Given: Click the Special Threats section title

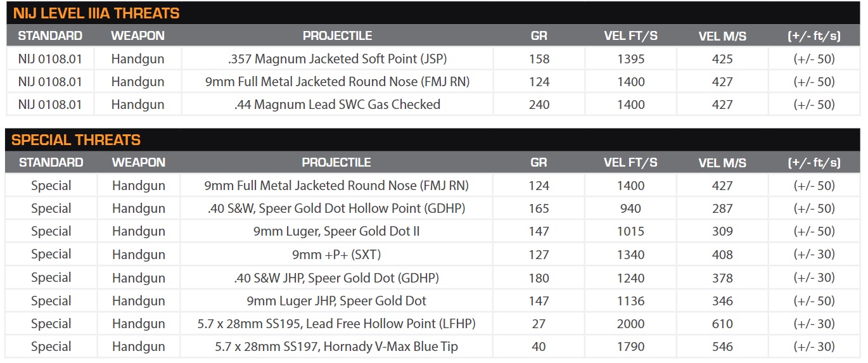Looking at the screenshot, I should [x=76, y=140].
